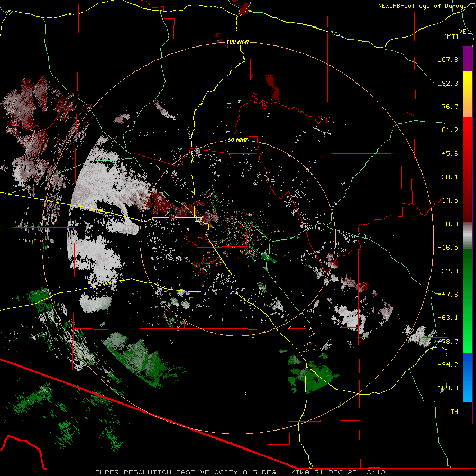Click the 30.1 legend value
The height and width of the screenshot is (476, 476).
450,177
